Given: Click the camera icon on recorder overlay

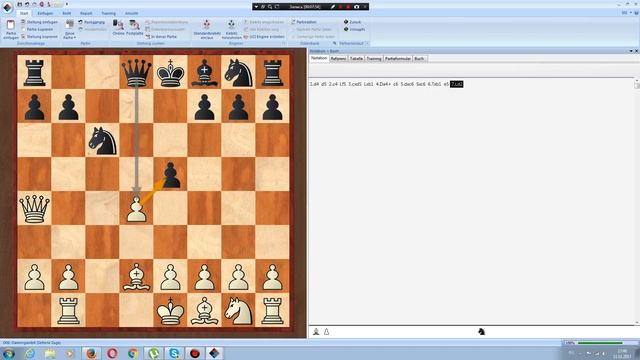Looking at the screenshot, I should click(356, 7).
